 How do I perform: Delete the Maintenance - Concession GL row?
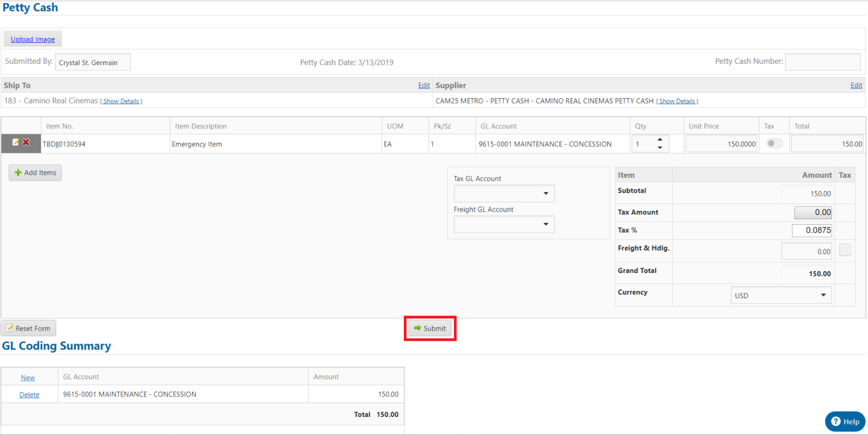click(29, 395)
